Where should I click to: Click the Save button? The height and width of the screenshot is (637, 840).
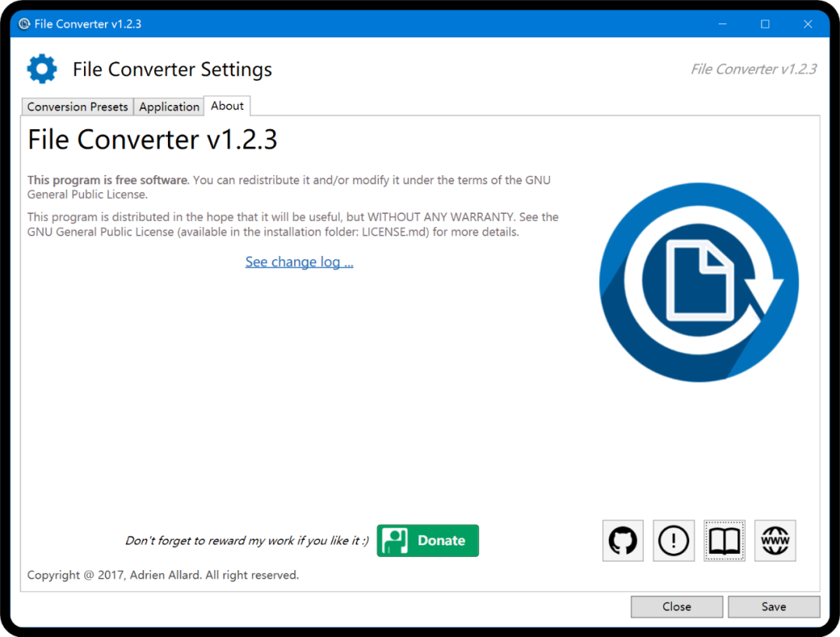(x=774, y=607)
